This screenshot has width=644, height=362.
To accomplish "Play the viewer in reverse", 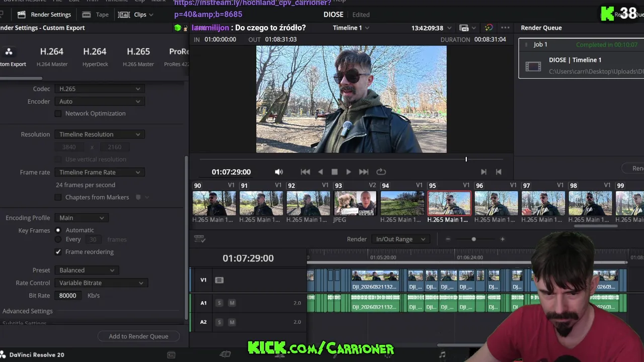I will (320, 172).
